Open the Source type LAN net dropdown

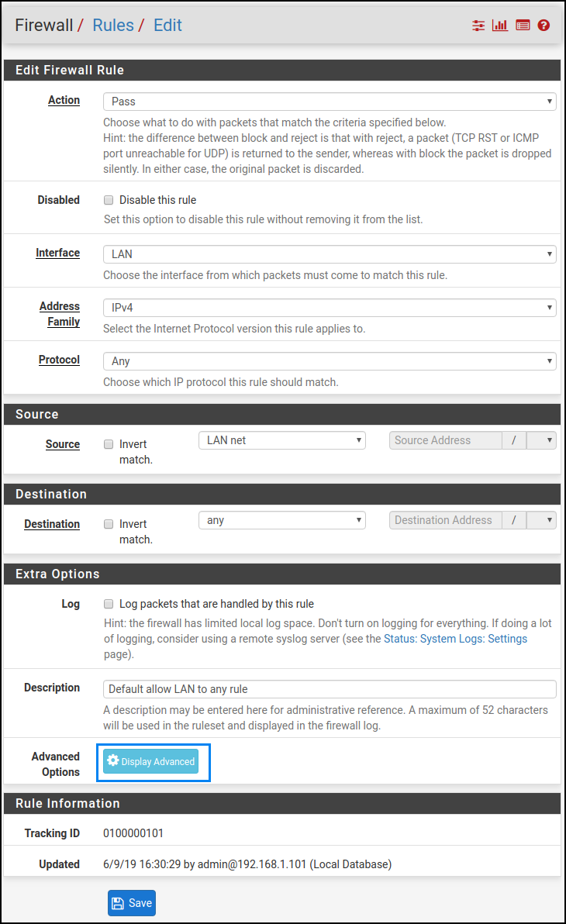coord(282,440)
